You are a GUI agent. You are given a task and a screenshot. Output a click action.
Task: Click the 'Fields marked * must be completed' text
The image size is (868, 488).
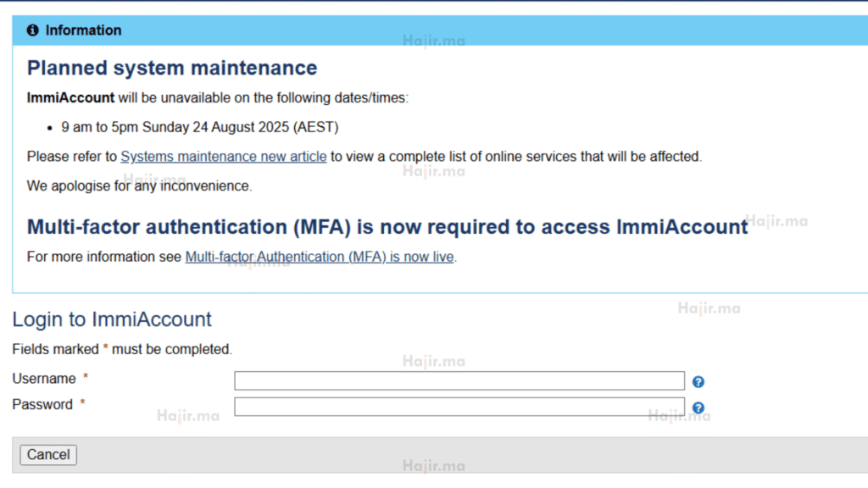122,349
